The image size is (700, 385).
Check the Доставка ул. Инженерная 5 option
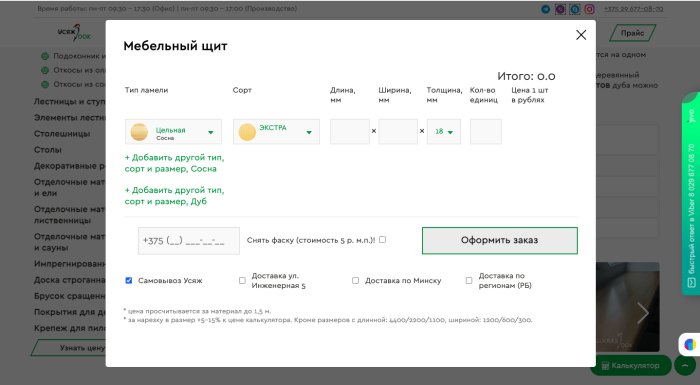(x=242, y=280)
